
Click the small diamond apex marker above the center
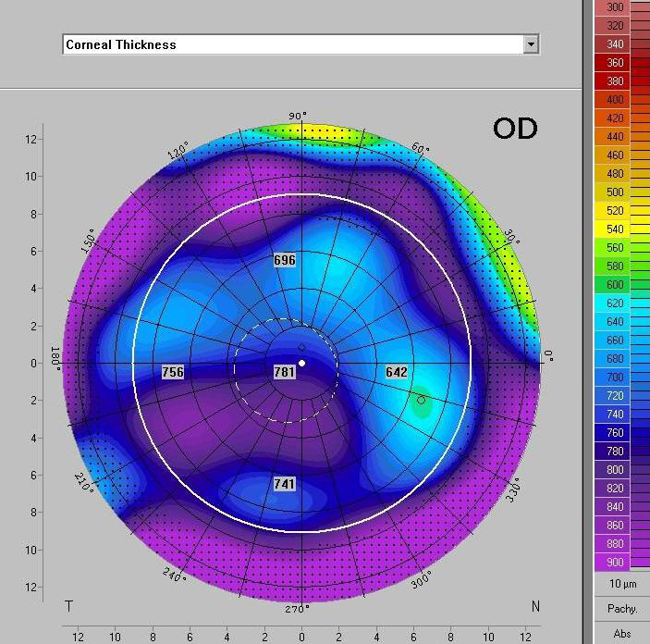[301, 347]
